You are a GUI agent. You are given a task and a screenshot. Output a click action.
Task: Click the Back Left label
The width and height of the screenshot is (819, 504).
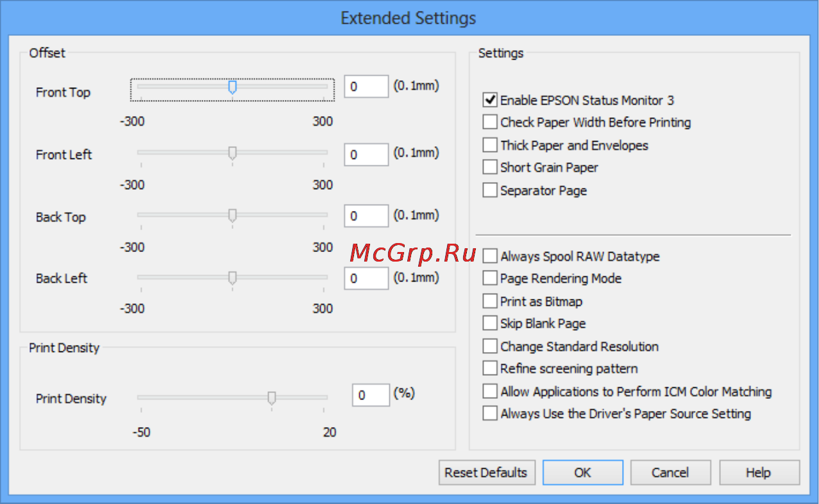[x=62, y=278]
